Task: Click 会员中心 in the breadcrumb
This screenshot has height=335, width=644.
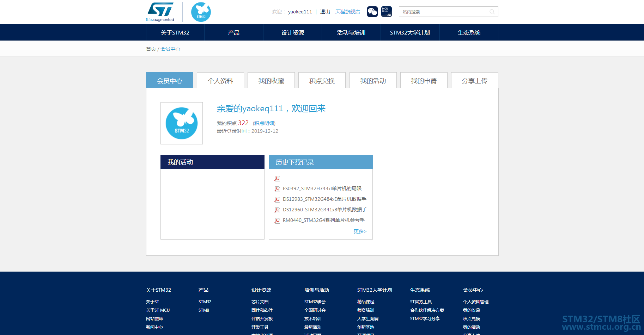Action: [170, 49]
